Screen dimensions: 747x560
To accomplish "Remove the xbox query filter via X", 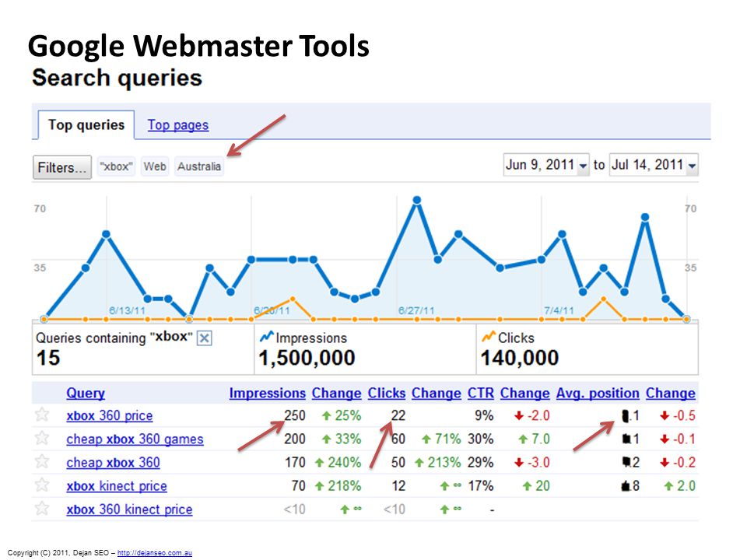I will pos(205,338).
